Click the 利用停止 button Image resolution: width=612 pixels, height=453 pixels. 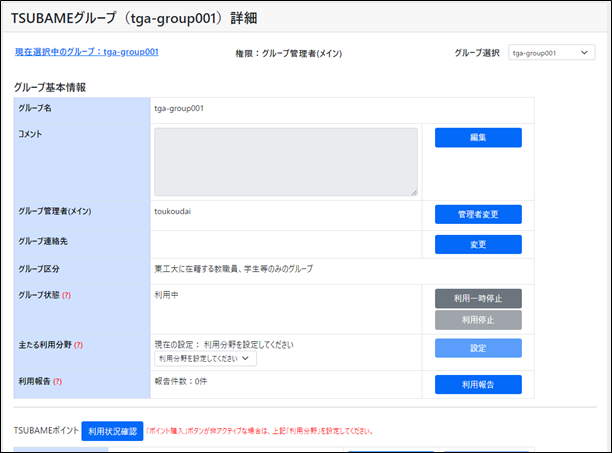478,320
